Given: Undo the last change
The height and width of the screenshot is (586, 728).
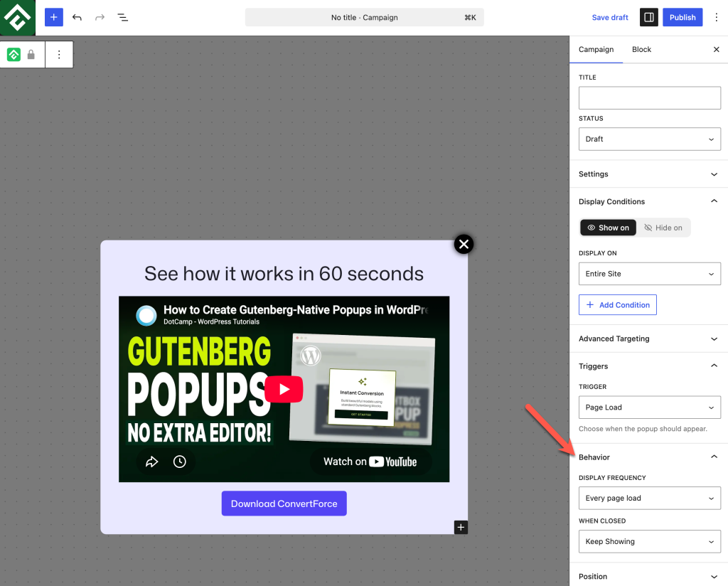Looking at the screenshot, I should (77, 18).
